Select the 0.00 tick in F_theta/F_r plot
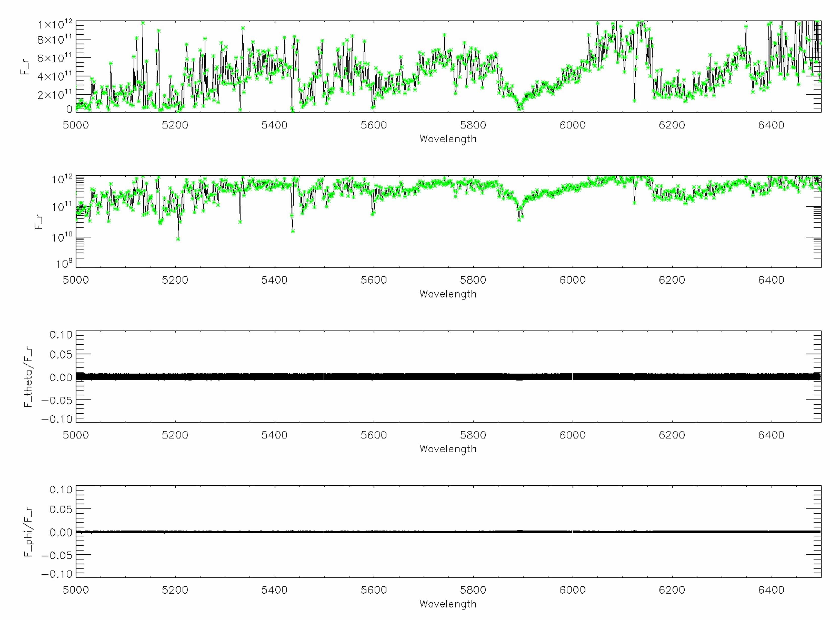Screen dimensions: 840x620 coord(61,377)
